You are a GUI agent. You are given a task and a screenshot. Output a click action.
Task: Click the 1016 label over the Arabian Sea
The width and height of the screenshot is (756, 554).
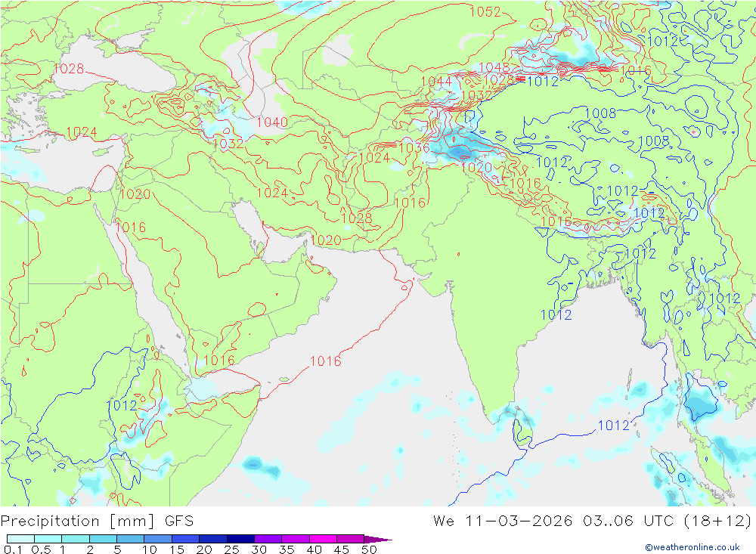325,361
